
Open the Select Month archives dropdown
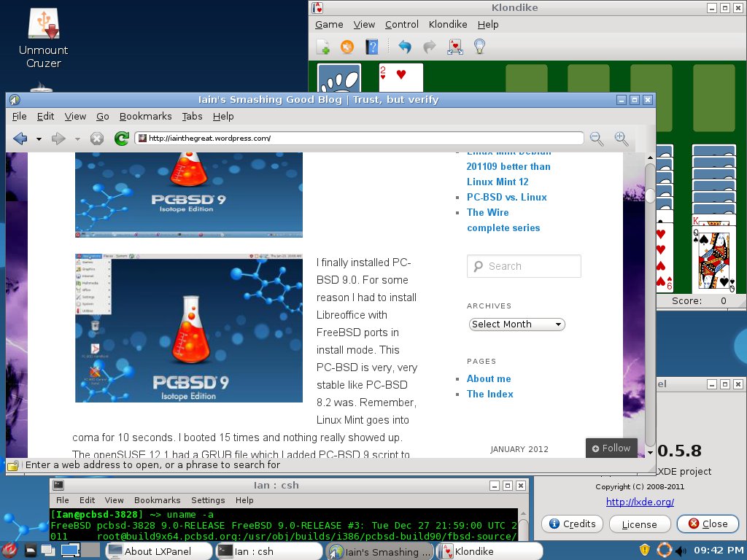point(516,324)
